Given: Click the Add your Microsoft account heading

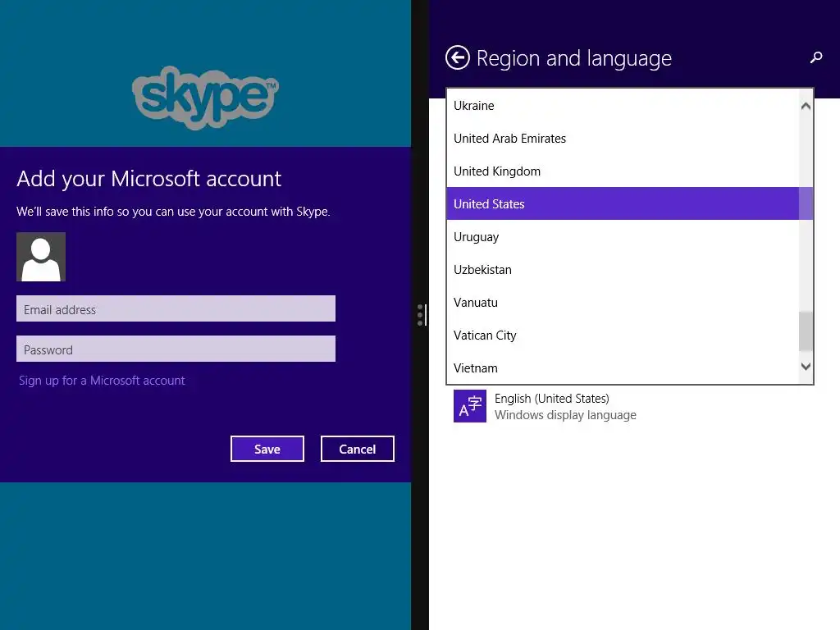Looking at the screenshot, I should click(x=149, y=179).
